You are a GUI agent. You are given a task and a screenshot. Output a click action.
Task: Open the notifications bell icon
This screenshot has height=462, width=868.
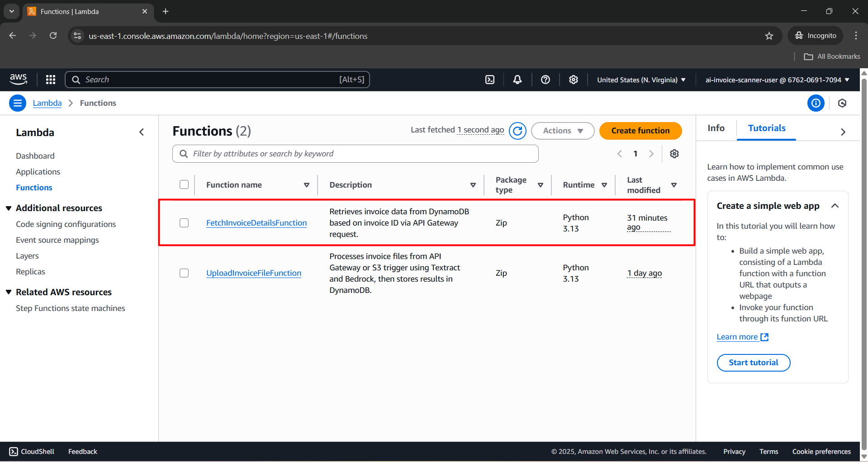point(517,80)
